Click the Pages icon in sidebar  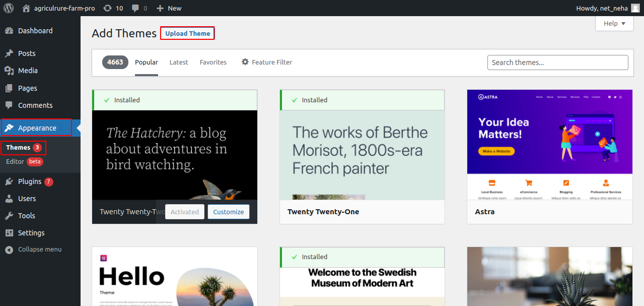point(9,88)
